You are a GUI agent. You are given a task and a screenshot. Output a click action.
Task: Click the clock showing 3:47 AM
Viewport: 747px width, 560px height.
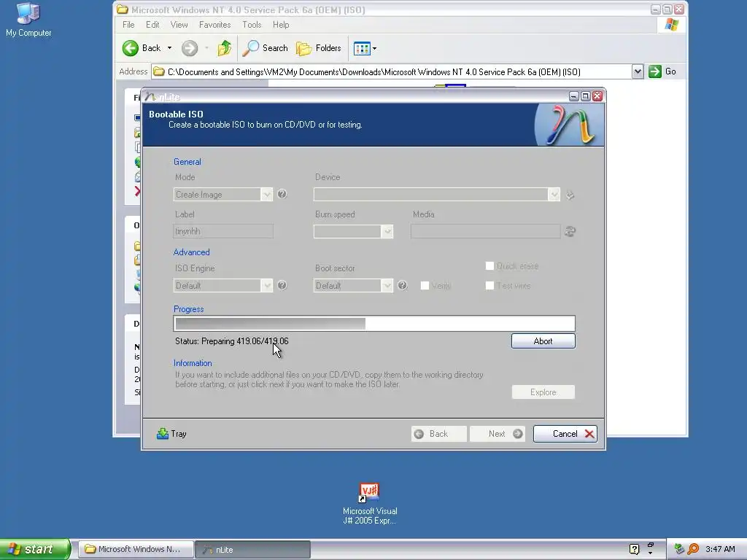click(x=720, y=549)
